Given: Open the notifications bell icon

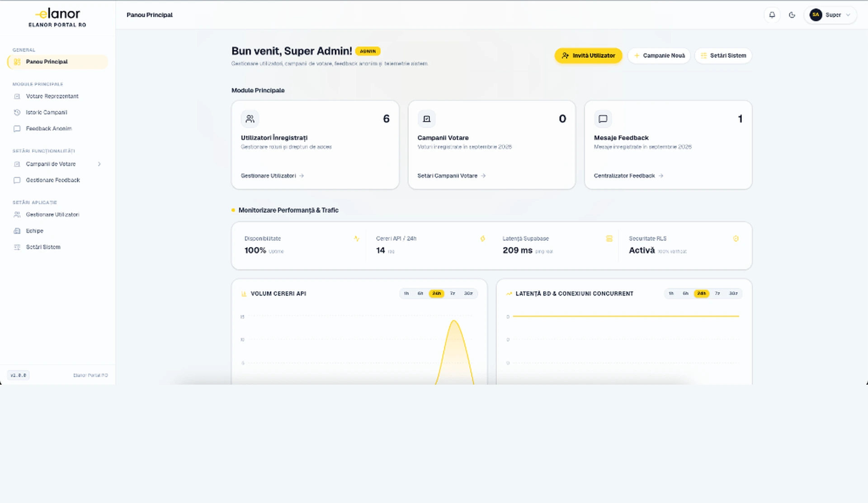Looking at the screenshot, I should pos(772,15).
